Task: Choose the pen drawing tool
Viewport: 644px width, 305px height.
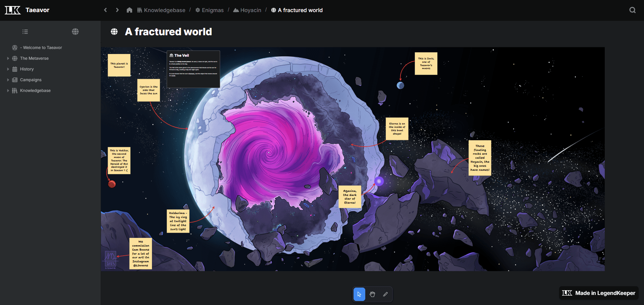Action: point(385,294)
